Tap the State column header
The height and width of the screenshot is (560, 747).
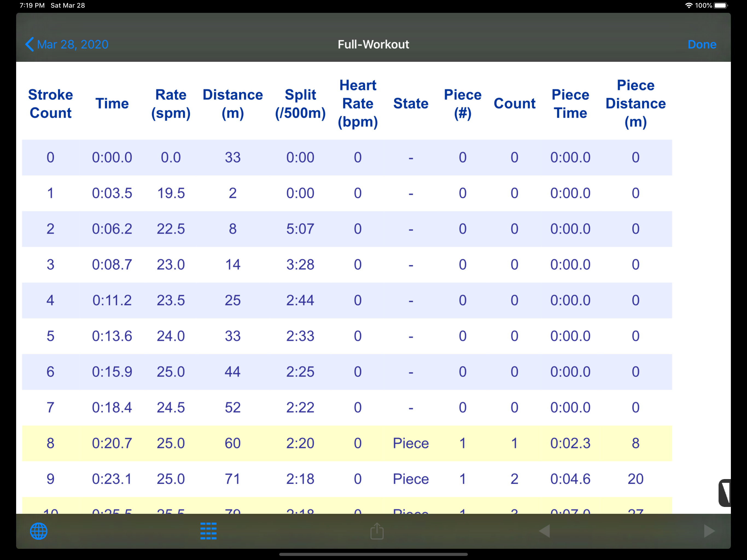(411, 103)
